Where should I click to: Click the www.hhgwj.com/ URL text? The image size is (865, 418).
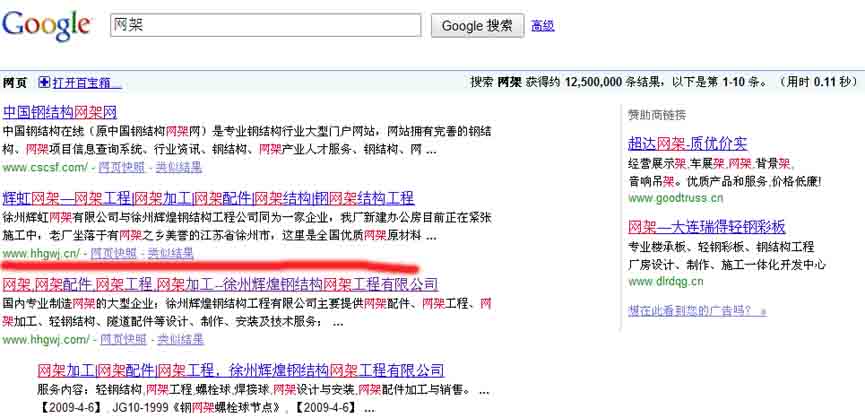click(46, 339)
